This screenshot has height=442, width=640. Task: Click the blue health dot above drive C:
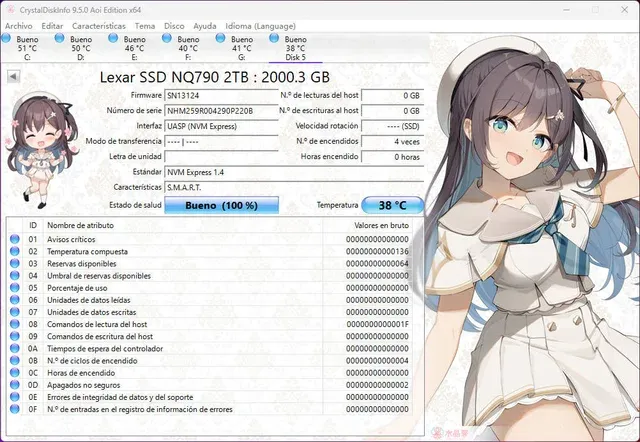(6, 38)
